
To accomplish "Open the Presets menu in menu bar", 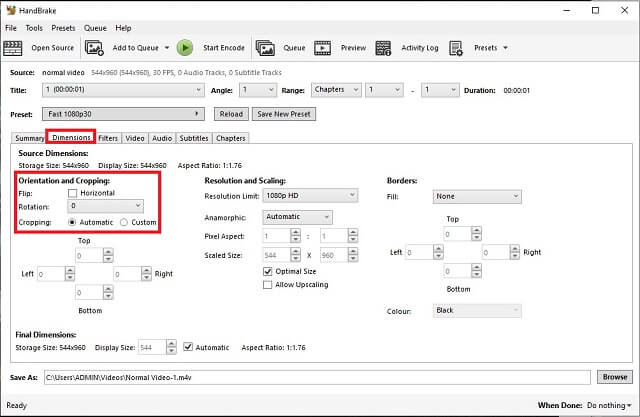I will pyautogui.click(x=63, y=28).
